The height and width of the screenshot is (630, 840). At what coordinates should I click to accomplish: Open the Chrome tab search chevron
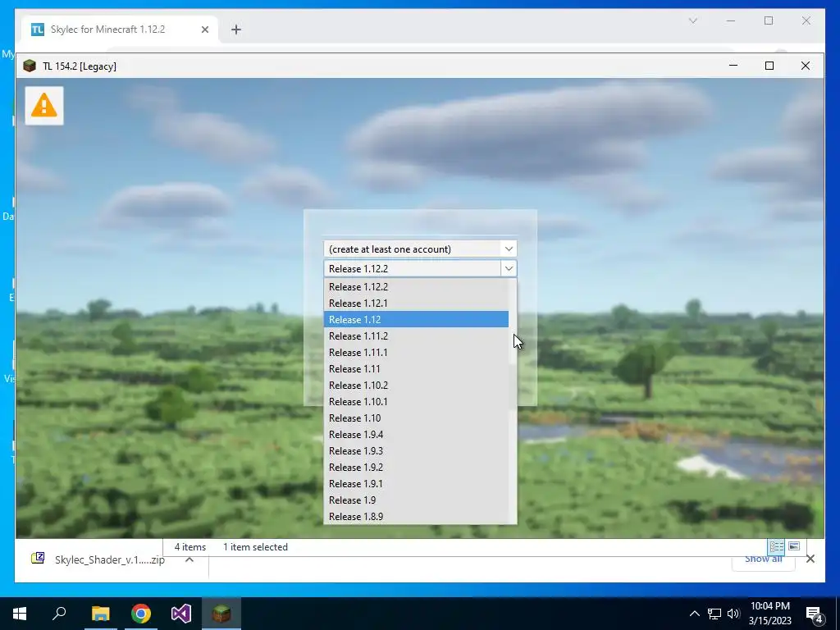click(x=692, y=21)
